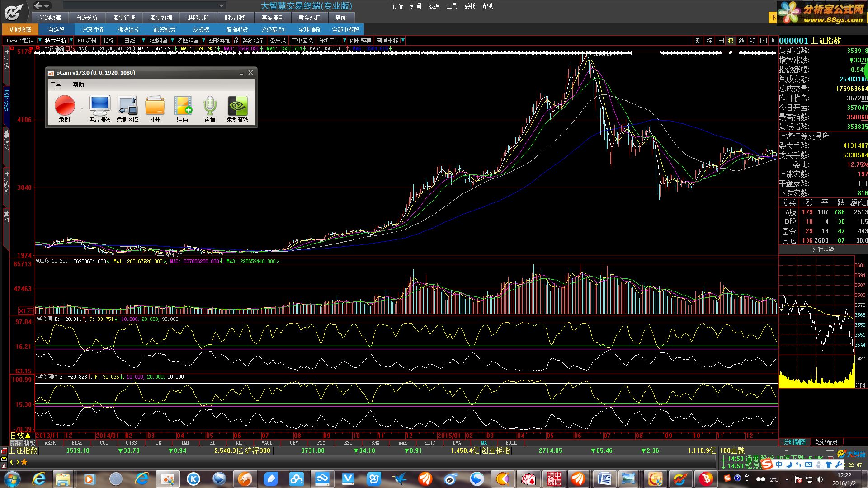868x488 pixels.
Task: Click the collapse panel window icon
Action: (x=763, y=41)
